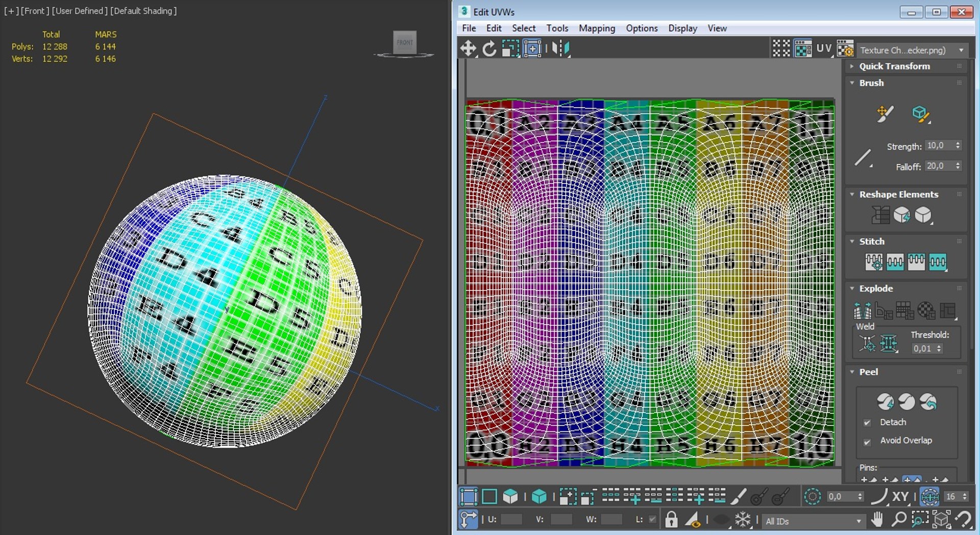Click the cube paint-brush icon in Brush panel
The height and width of the screenshot is (535, 980).
(x=920, y=114)
